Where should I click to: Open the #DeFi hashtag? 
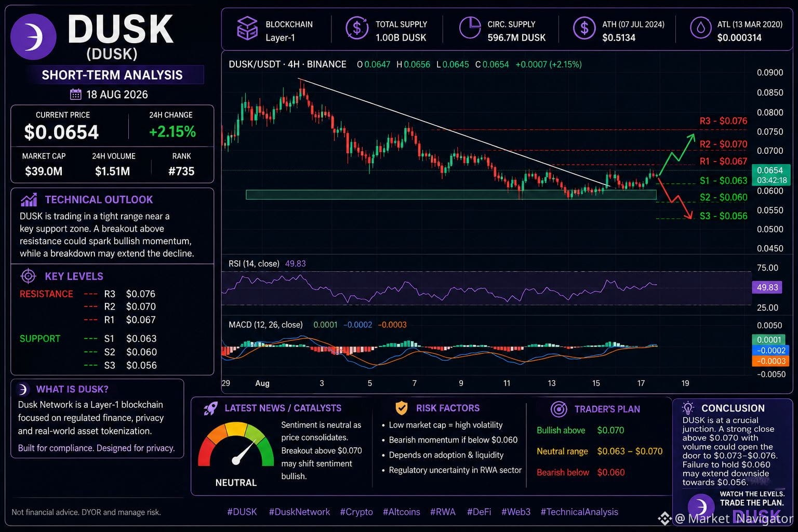pos(479,512)
